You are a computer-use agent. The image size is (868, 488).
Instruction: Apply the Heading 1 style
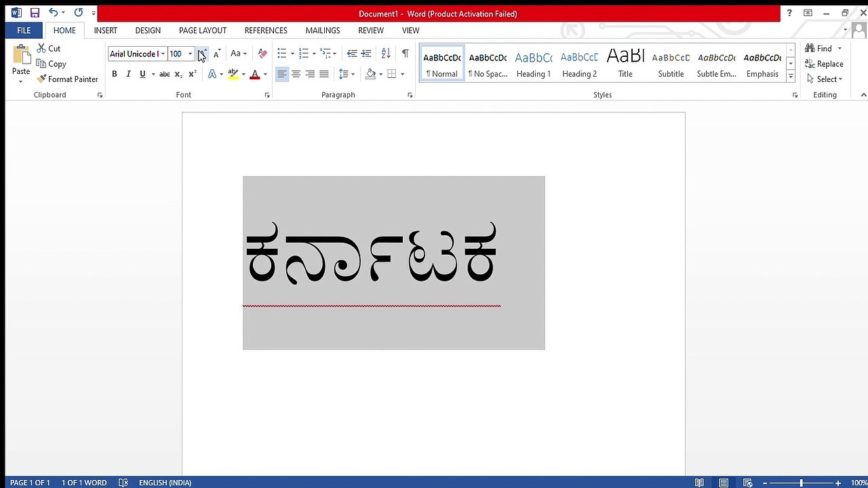coord(534,64)
